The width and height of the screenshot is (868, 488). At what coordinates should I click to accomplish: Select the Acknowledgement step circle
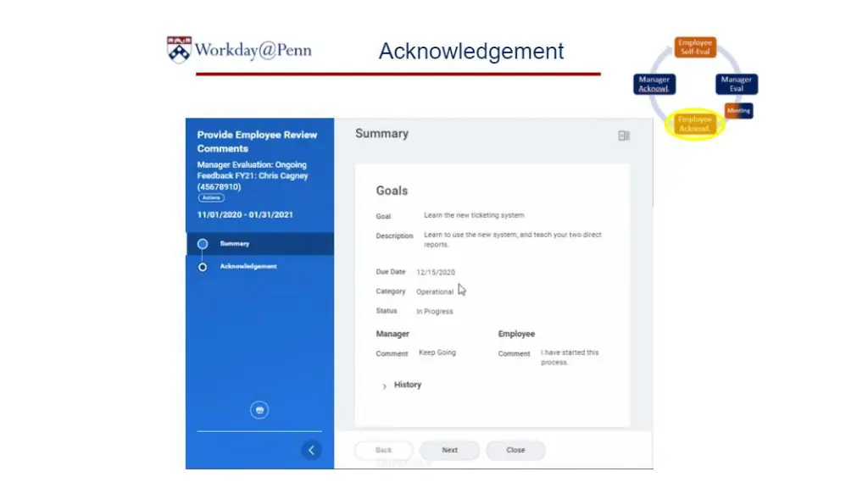(x=203, y=267)
